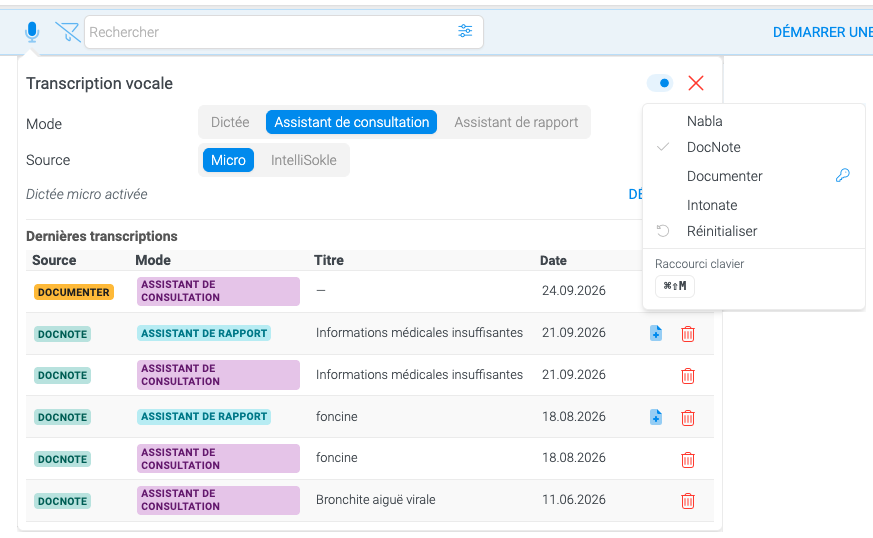Click the Date column header
This screenshot has height=538, width=873.
point(553,260)
